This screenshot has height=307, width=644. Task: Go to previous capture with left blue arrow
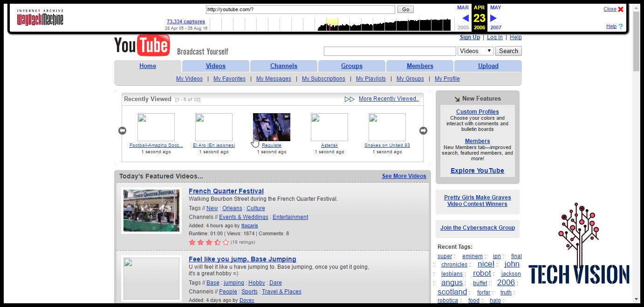pyautogui.click(x=465, y=18)
